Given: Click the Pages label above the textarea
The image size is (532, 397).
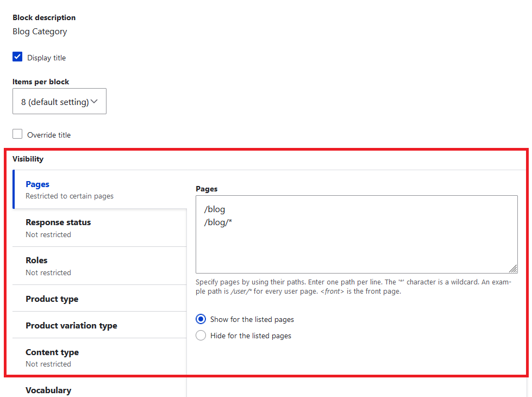Looking at the screenshot, I should click(x=206, y=189).
